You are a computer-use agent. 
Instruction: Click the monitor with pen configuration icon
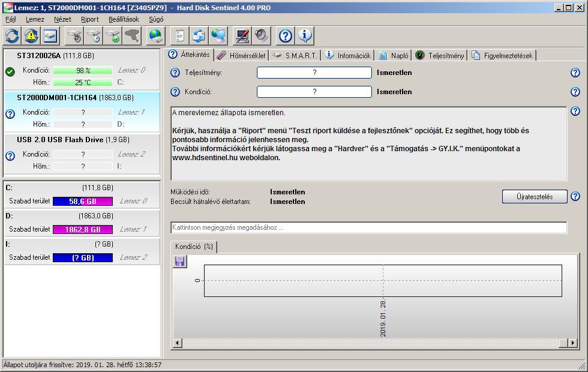pyautogui.click(x=242, y=36)
